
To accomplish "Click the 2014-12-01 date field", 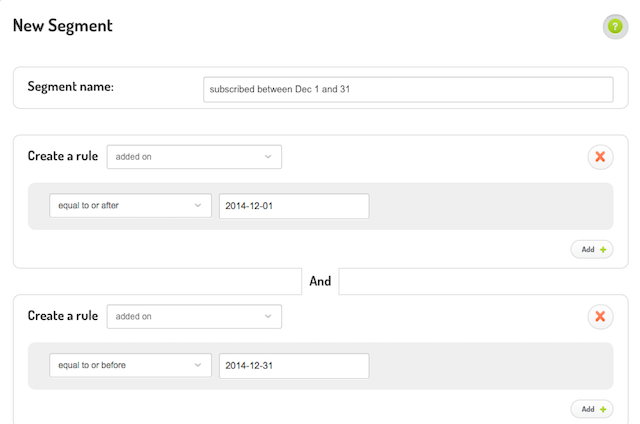I will (x=294, y=206).
